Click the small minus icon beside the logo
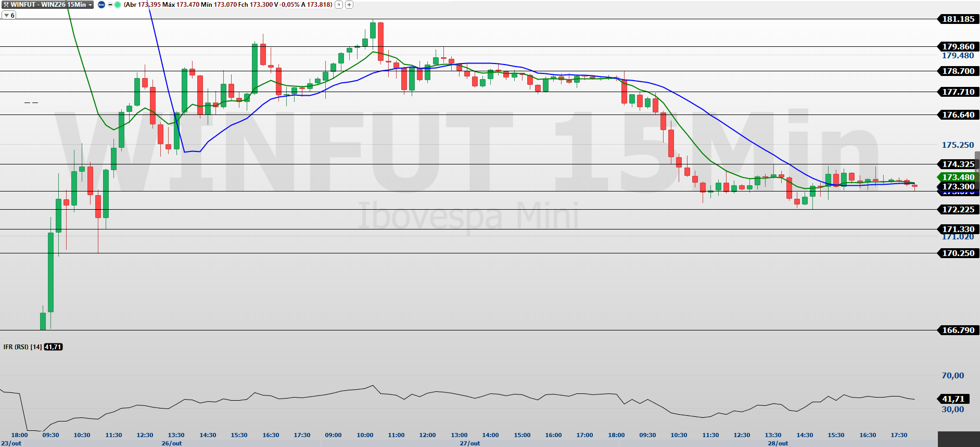Screen dimensions: 980x447 (x=110, y=5)
